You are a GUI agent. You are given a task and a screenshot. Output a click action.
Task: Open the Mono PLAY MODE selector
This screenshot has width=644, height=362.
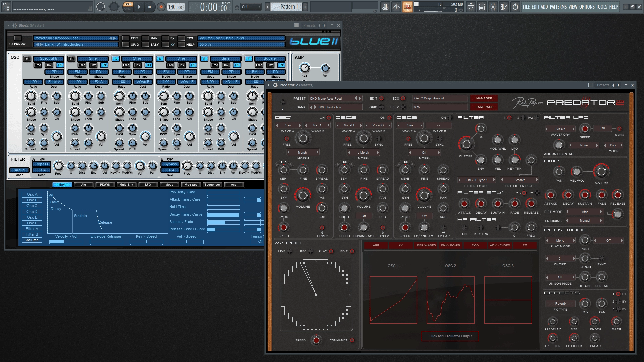(560, 241)
